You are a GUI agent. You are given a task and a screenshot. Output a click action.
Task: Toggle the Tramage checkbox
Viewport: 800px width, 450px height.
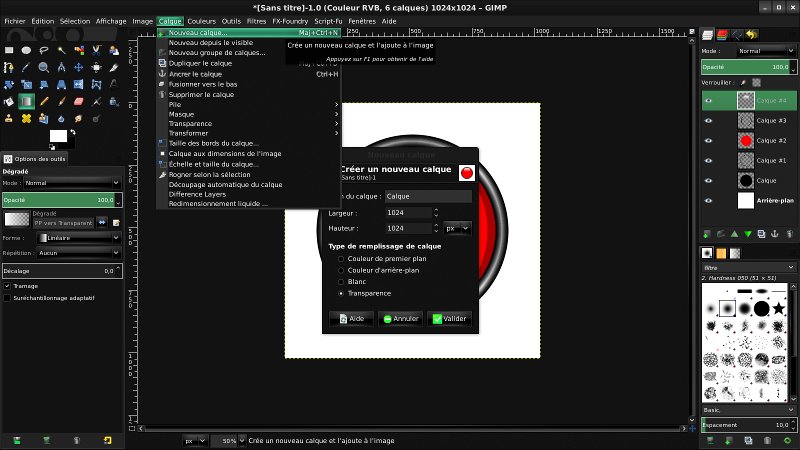(x=7, y=286)
